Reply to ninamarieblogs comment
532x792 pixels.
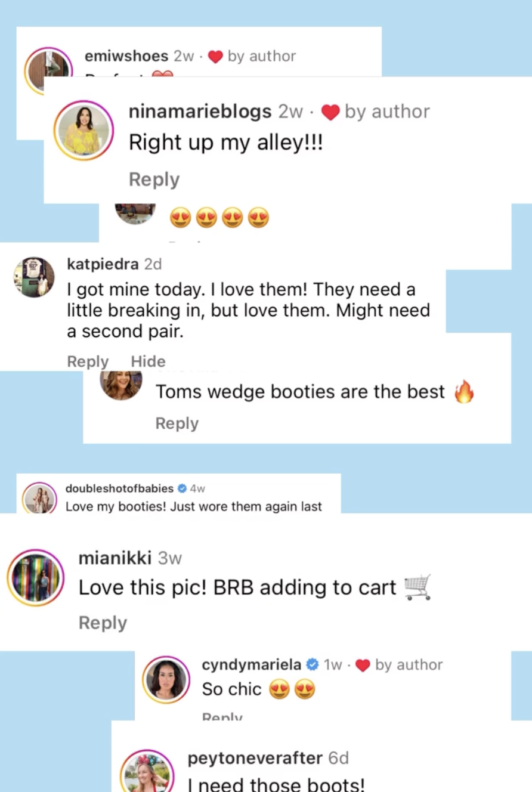154,180
